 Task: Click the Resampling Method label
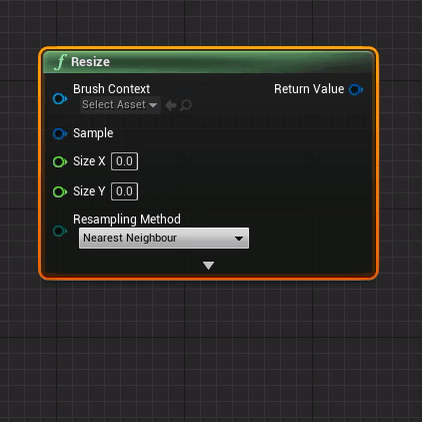[127, 219]
